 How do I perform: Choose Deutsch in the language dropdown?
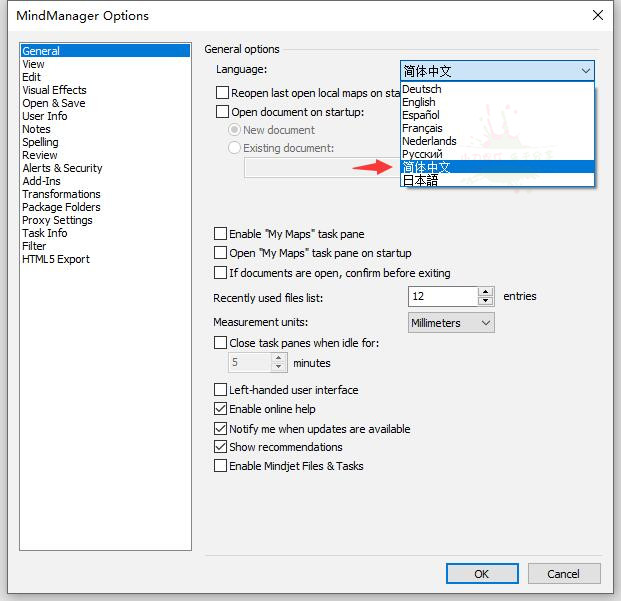pyautogui.click(x=421, y=89)
